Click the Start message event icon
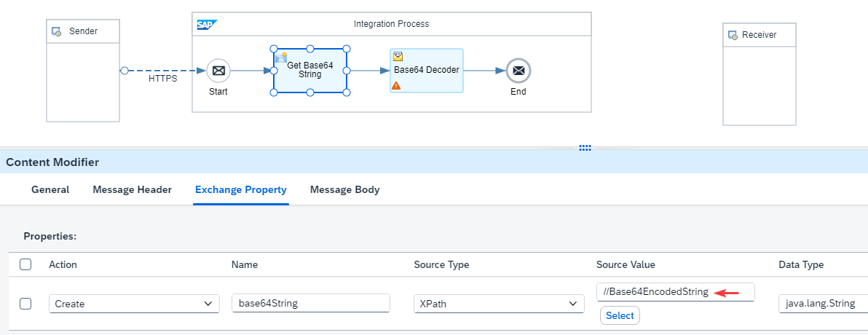The height and width of the screenshot is (335, 868). (218, 71)
